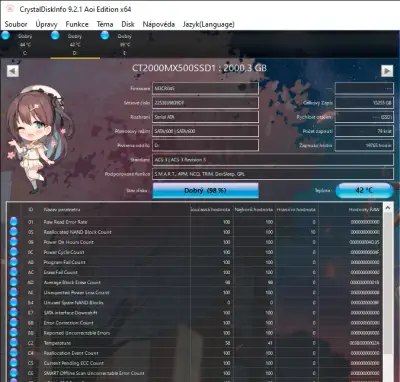Click the ID column header

[x=31, y=210]
